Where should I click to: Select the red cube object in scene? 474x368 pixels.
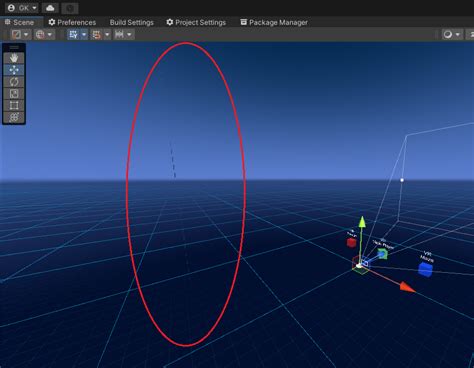click(x=351, y=242)
